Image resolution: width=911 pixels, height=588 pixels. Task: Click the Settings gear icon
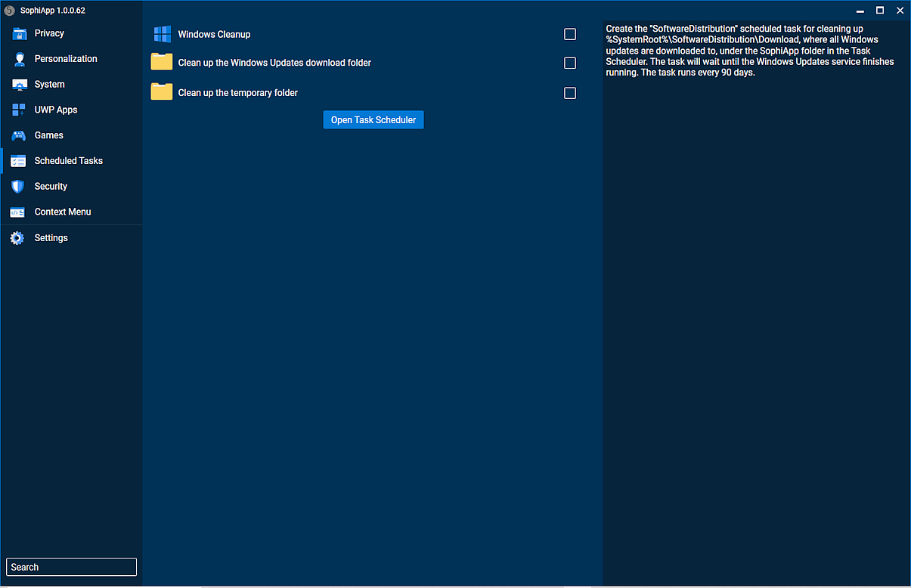[17, 238]
